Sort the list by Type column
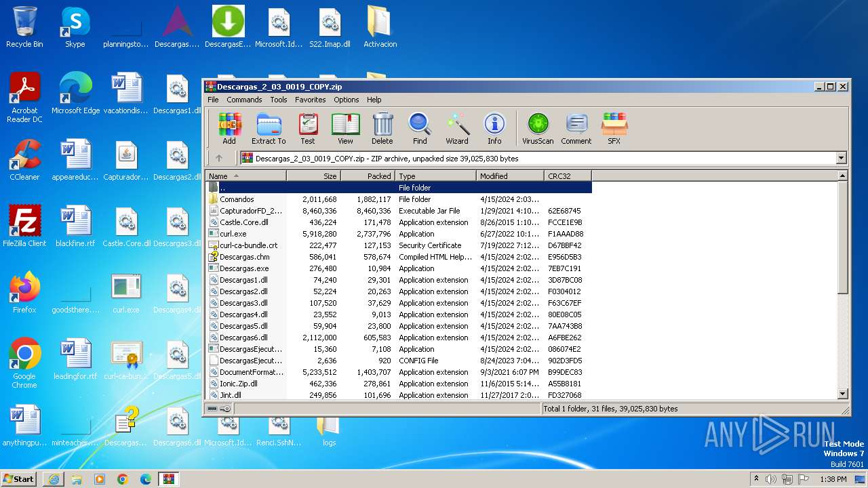Image resolution: width=868 pixels, height=488 pixels. coord(436,176)
